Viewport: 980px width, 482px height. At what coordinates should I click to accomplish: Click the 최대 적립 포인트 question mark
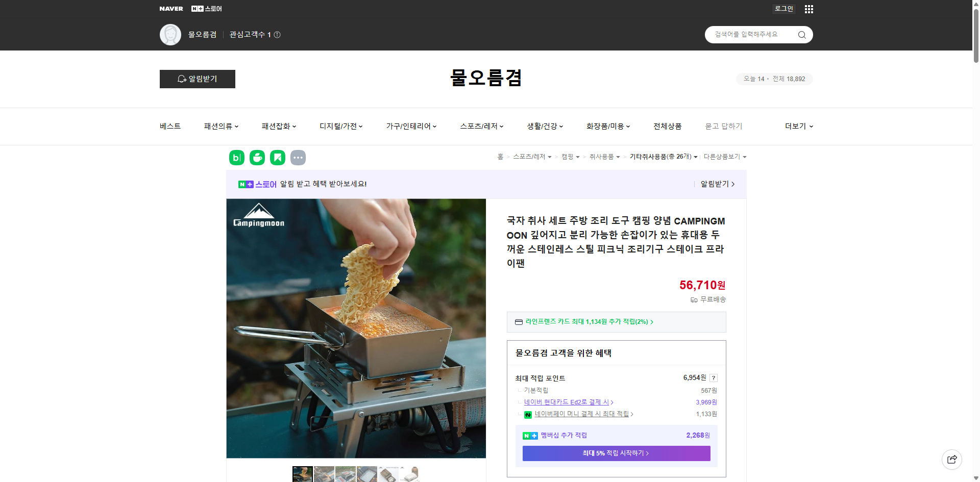(713, 378)
